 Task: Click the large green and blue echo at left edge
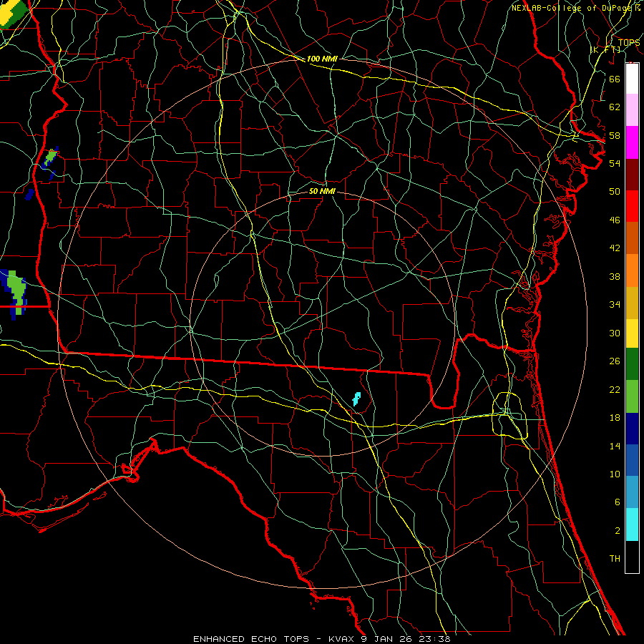click(14, 295)
